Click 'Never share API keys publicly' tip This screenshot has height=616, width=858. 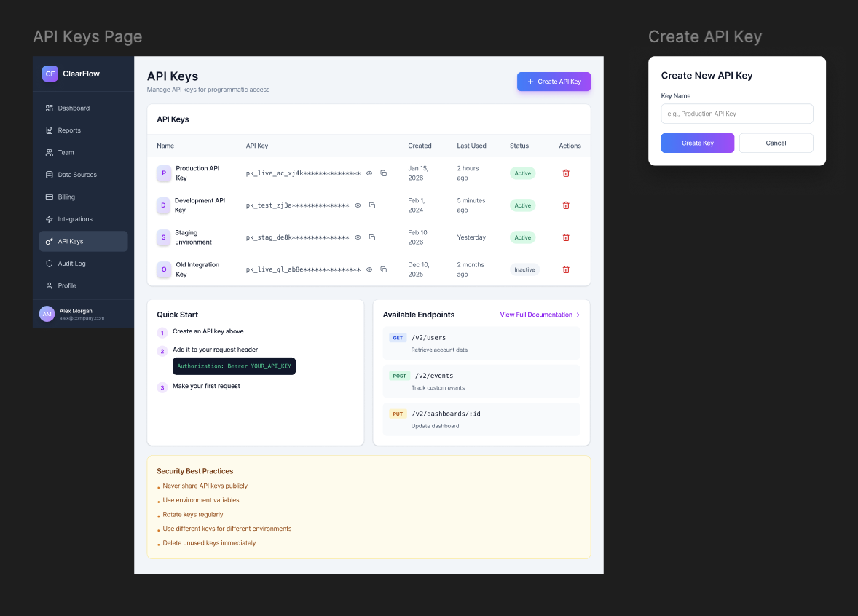pyautogui.click(x=205, y=486)
